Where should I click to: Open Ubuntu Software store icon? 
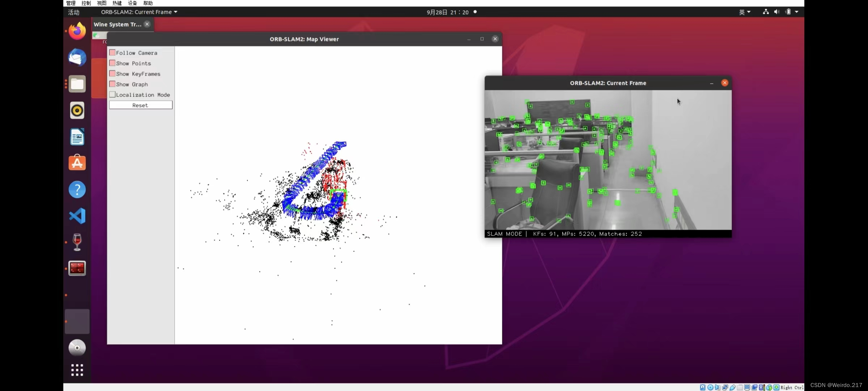tap(77, 163)
